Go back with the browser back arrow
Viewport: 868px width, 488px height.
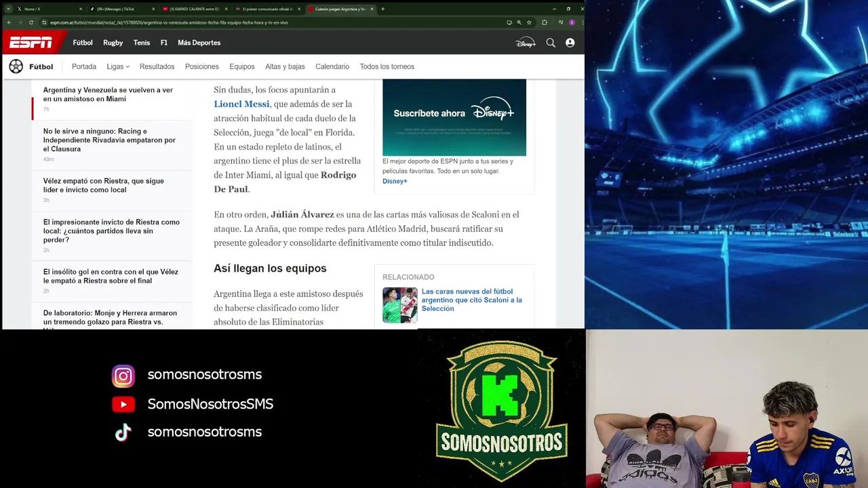pyautogui.click(x=9, y=22)
